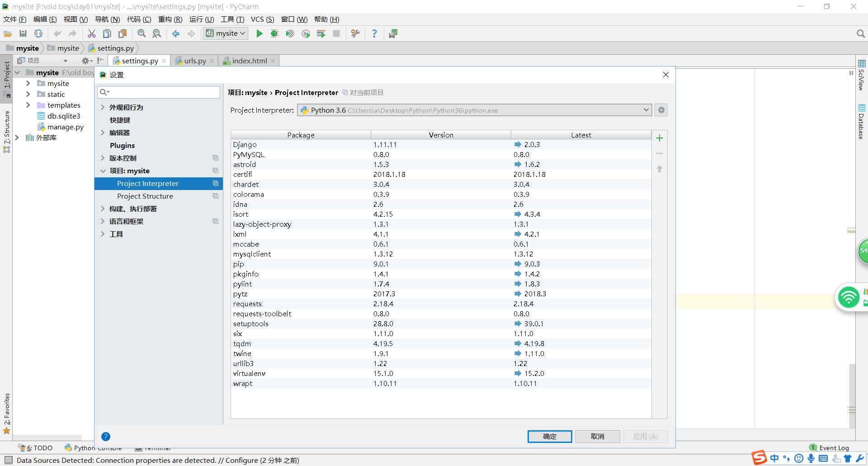
Task: Click Search Everywhere magnifier at top right
Action: [860, 33]
